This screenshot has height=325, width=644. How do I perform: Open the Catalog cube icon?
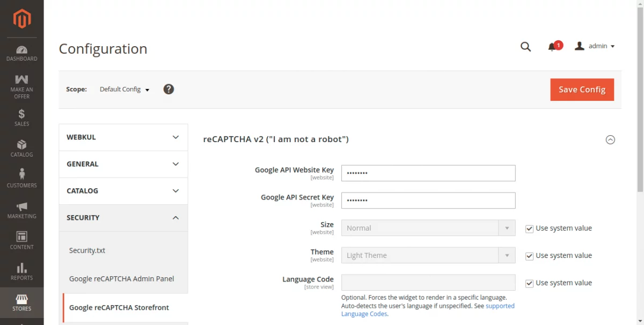click(22, 148)
